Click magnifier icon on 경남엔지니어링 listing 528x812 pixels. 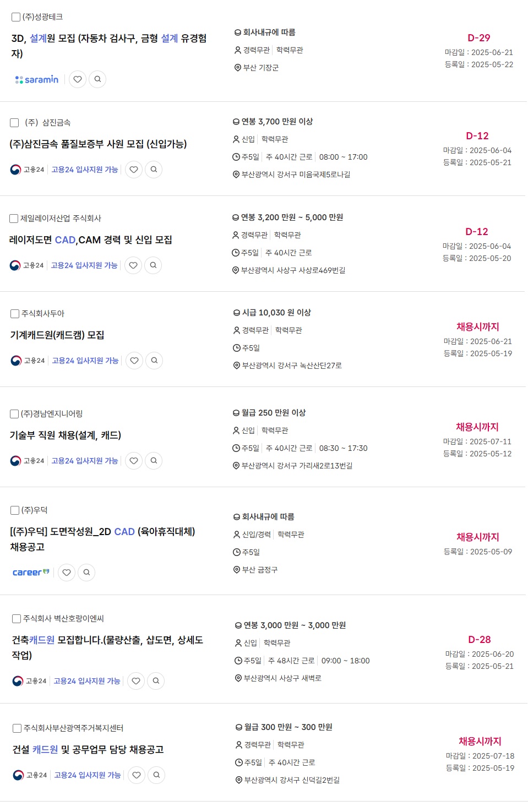[154, 461]
